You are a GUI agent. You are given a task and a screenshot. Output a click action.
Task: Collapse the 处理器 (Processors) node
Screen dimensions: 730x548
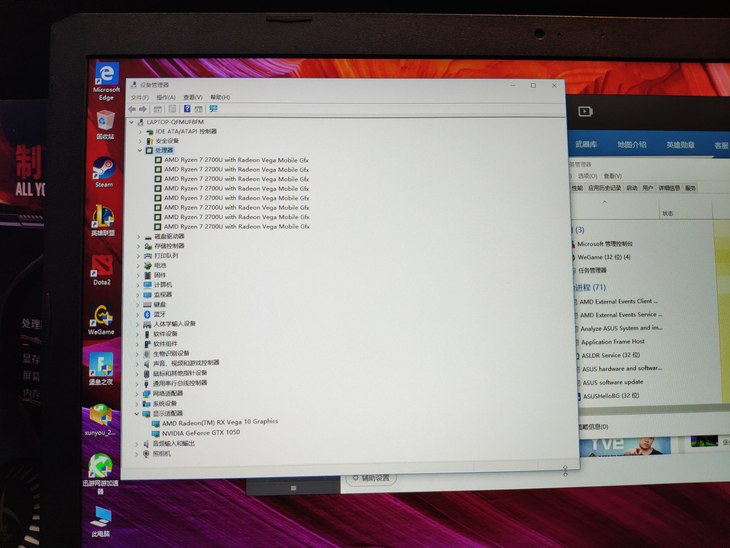pyautogui.click(x=140, y=150)
